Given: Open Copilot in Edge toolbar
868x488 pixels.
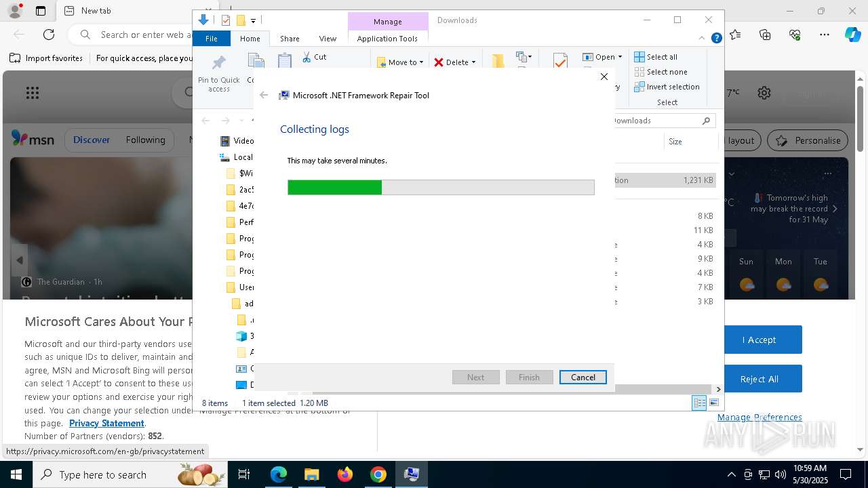Looking at the screenshot, I should 852,34.
